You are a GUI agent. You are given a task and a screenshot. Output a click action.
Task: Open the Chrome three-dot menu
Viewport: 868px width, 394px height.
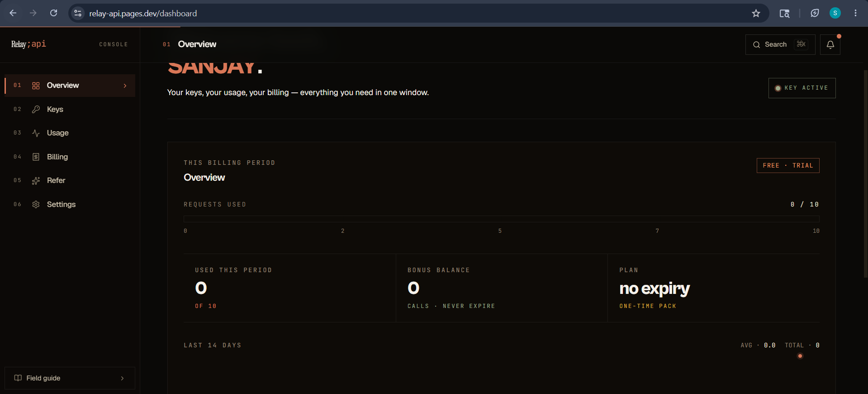(855, 13)
